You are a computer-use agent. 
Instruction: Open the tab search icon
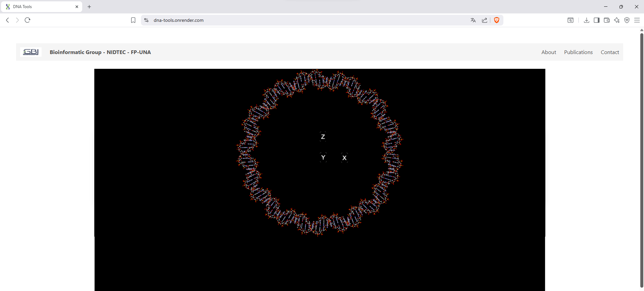570,20
